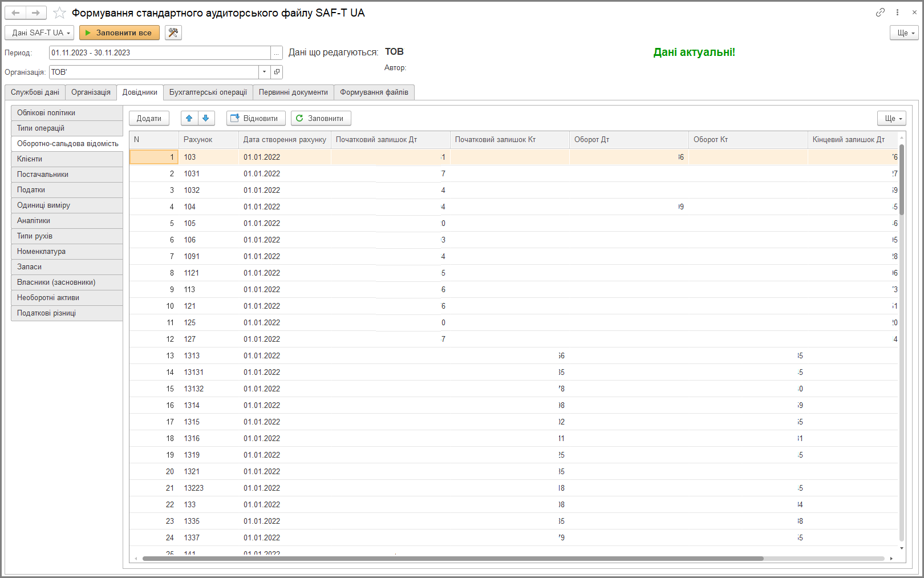
Task: Open the Одиниці виміру section
Action: tap(67, 205)
